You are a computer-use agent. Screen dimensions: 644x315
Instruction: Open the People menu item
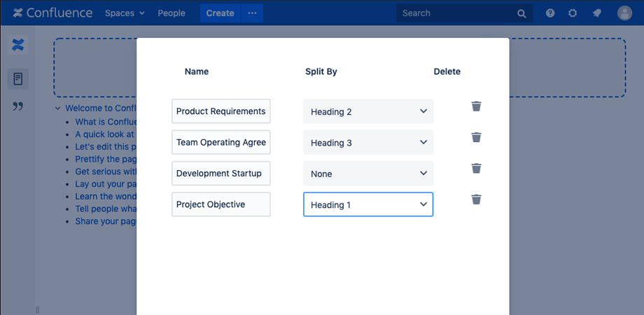(171, 13)
